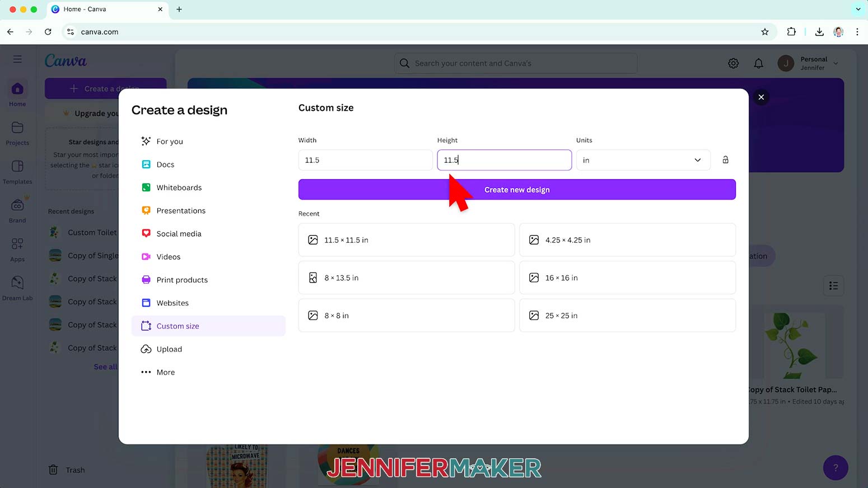The width and height of the screenshot is (868, 488).
Task: Open Chrome three-dot menu
Action: [857, 32]
